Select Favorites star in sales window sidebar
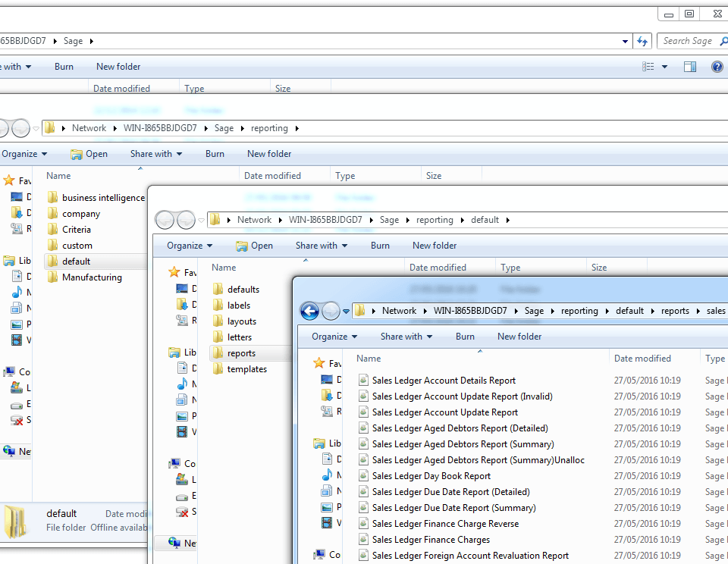This screenshot has width=728, height=564. [319, 363]
